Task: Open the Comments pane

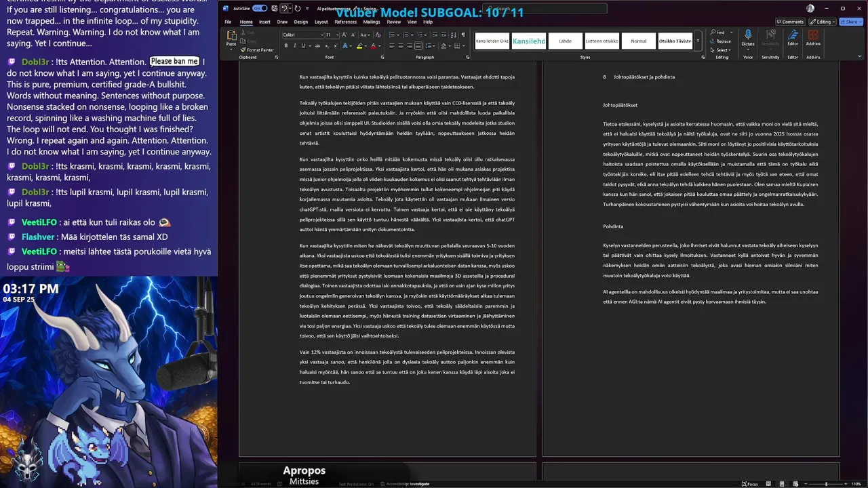Action: (789, 22)
